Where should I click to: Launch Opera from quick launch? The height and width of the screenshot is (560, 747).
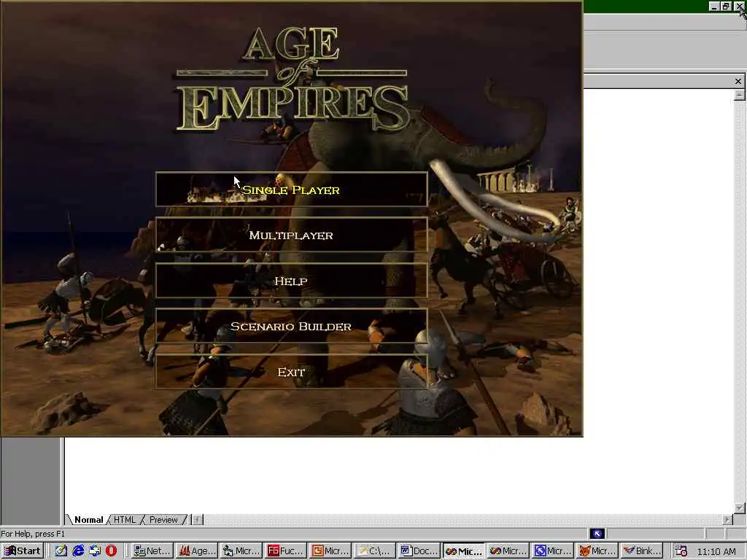(111, 551)
